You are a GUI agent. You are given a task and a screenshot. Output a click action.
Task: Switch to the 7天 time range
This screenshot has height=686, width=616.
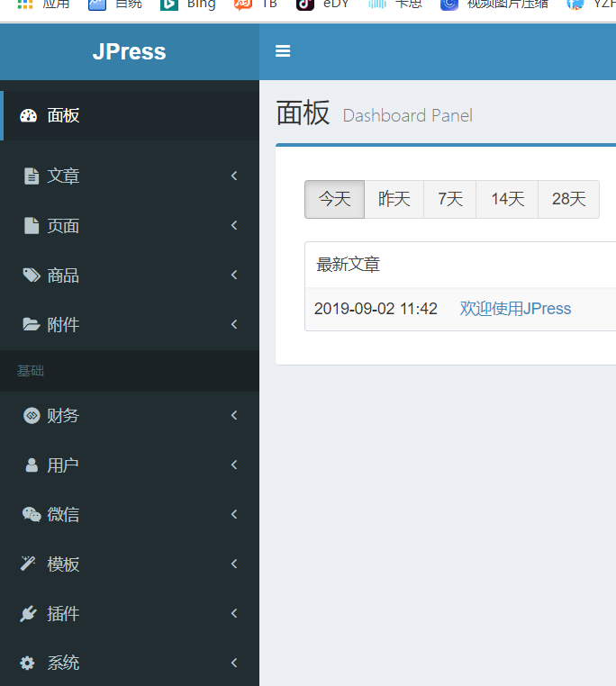[x=450, y=199]
